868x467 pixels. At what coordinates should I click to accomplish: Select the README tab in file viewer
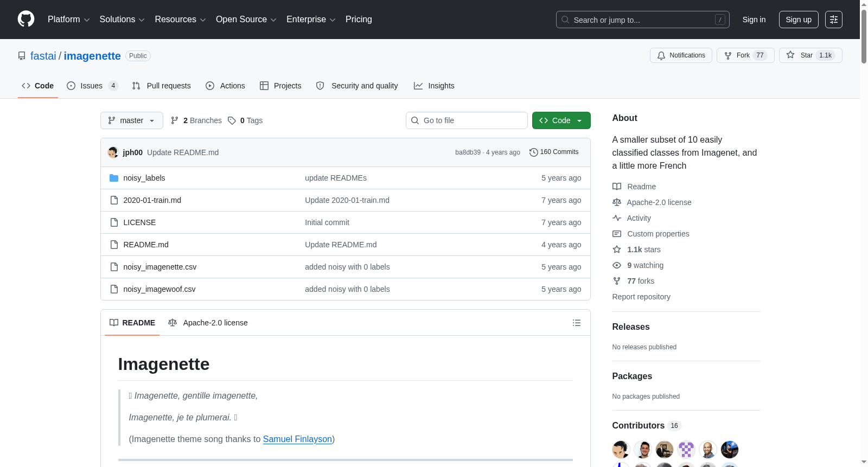click(132, 323)
